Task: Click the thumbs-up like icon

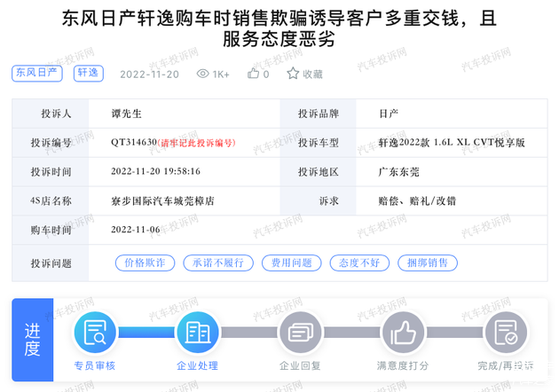Action: [x=254, y=74]
